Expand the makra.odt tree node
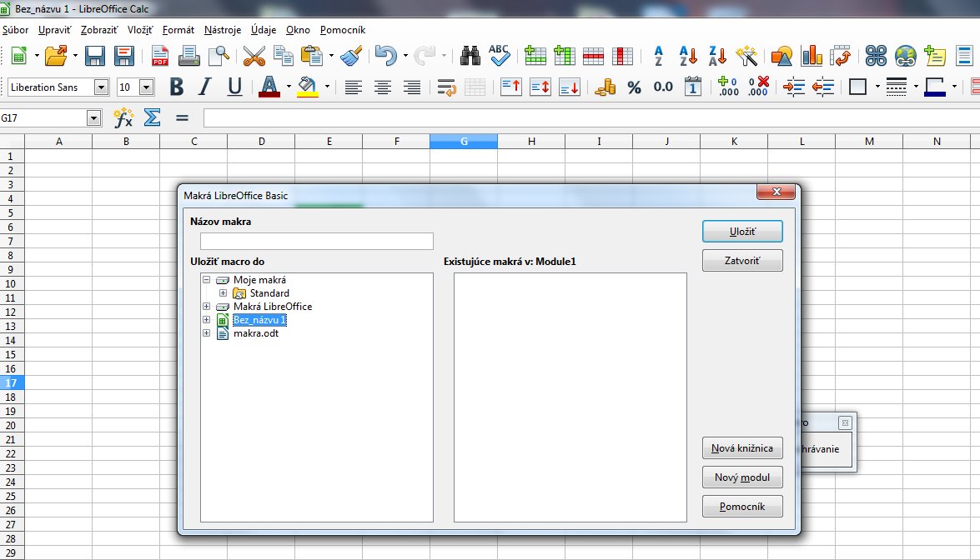Viewport: 980px width, 560px height. [206, 332]
